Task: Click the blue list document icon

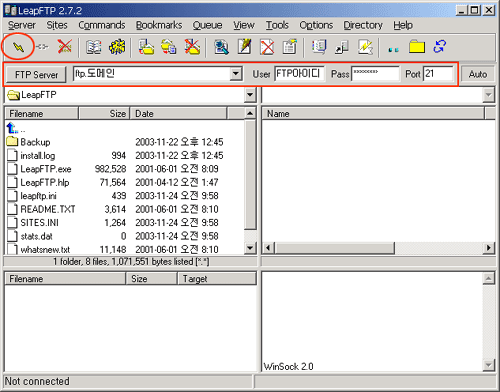Action: (x=319, y=47)
